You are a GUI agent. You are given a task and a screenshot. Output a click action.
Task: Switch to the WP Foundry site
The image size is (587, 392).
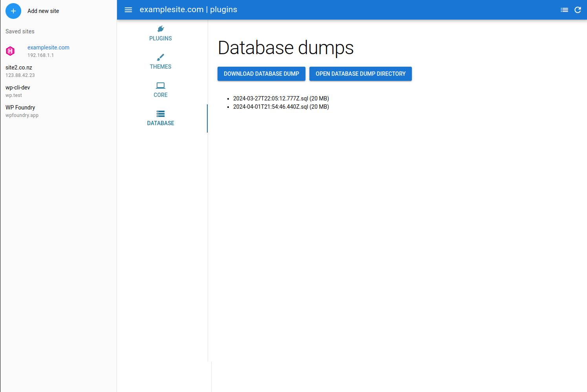(20, 108)
